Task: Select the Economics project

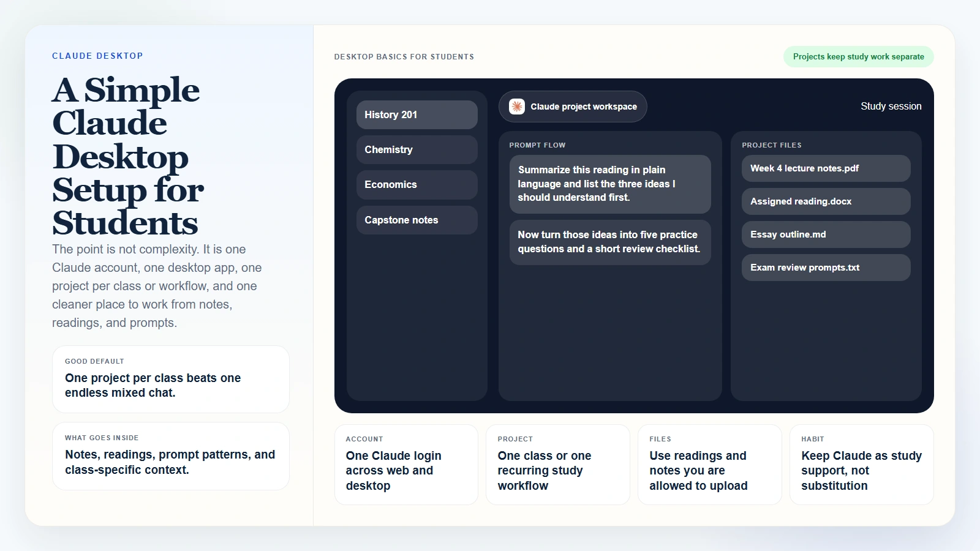Action: (417, 184)
